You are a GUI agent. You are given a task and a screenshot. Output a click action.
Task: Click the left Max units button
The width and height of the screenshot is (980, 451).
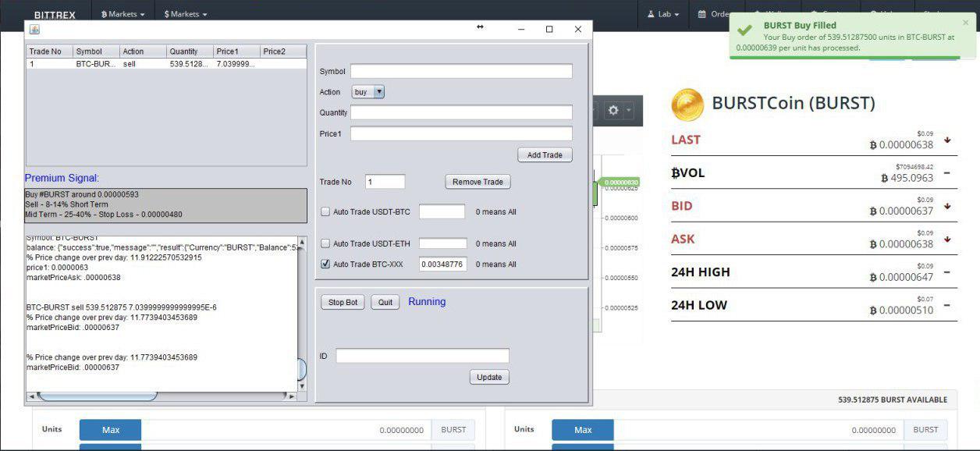coord(111,430)
